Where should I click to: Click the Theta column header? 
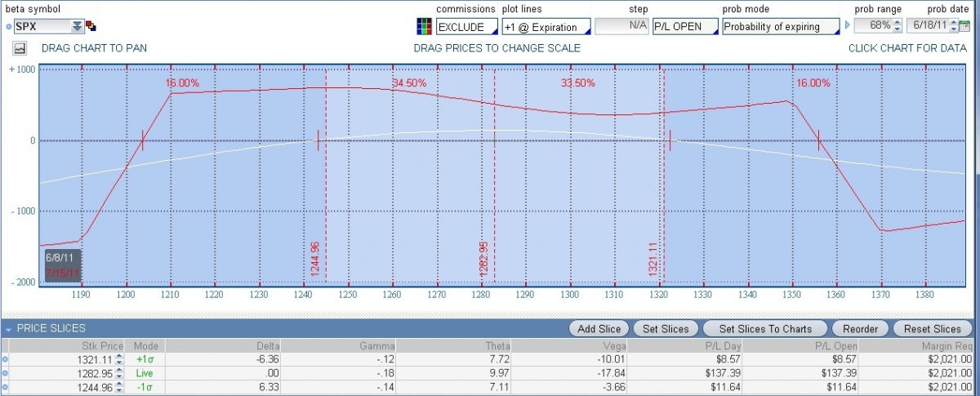pyautogui.click(x=499, y=346)
